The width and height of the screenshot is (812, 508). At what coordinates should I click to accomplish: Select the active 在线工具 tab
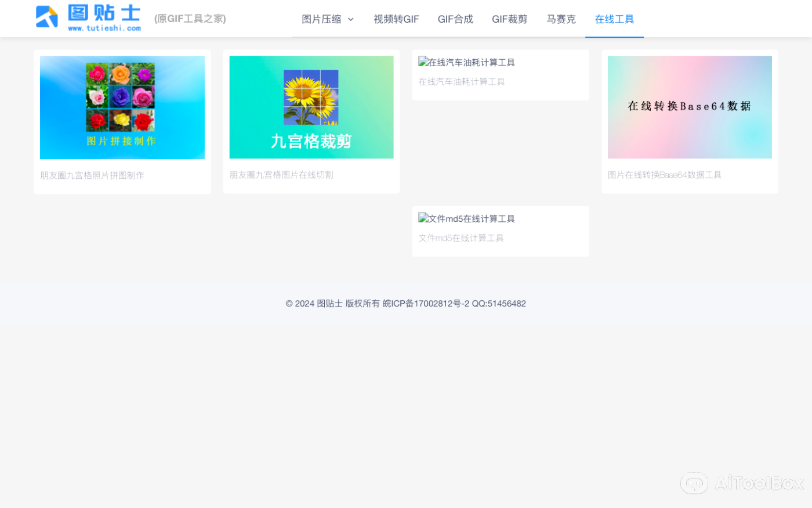click(x=614, y=19)
